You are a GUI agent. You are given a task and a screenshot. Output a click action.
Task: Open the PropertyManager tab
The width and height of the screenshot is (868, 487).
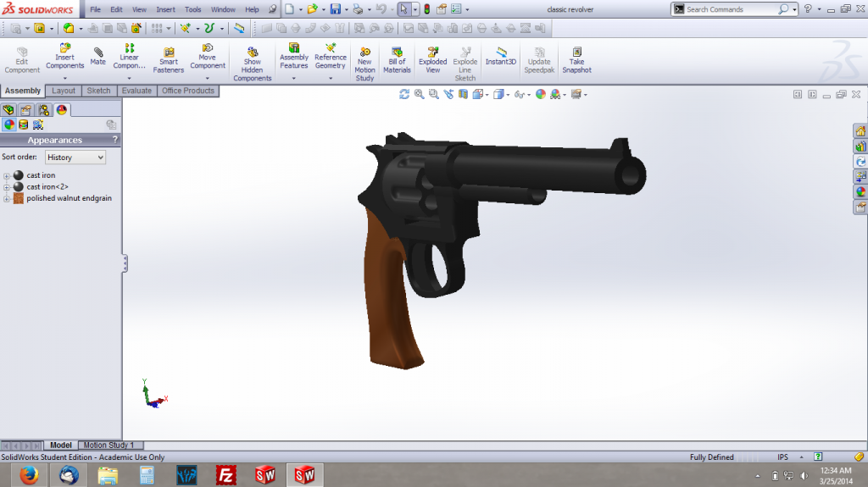click(x=26, y=109)
